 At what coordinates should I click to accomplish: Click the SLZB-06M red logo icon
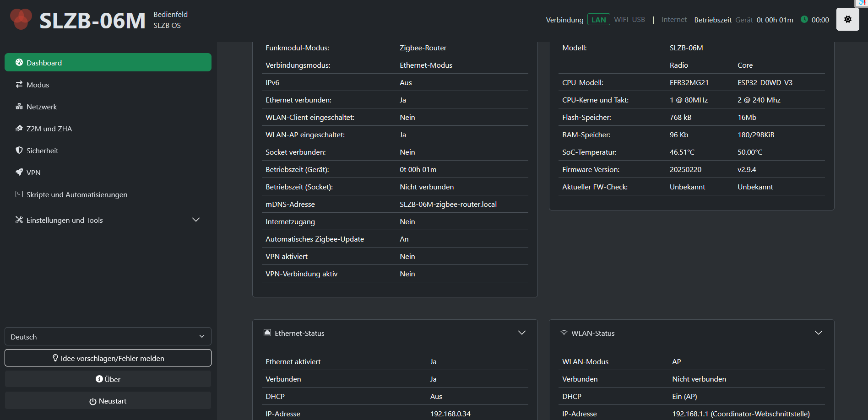tap(21, 19)
